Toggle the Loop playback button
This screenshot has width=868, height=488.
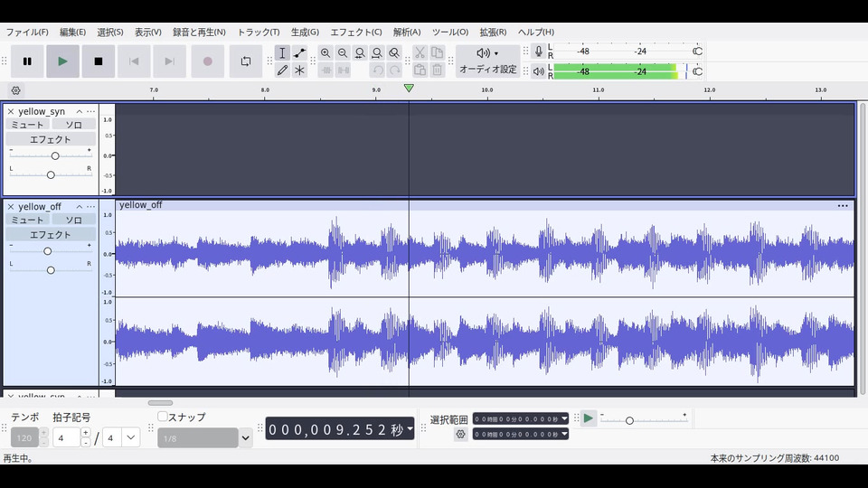(x=245, y=61)
